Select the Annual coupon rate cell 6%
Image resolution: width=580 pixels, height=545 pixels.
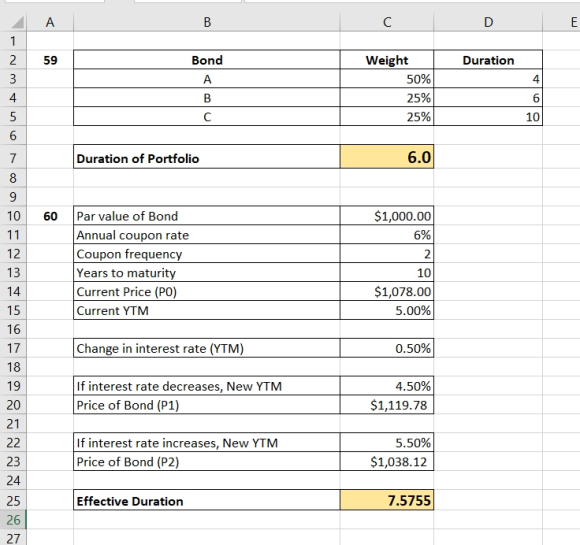(x=387, y=235)
